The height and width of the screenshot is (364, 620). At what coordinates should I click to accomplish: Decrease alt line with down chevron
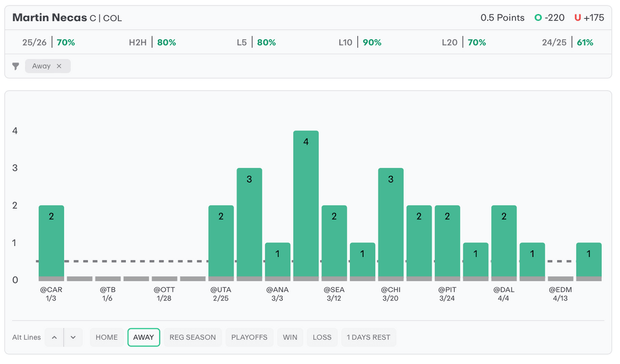[x=73, y=337]
